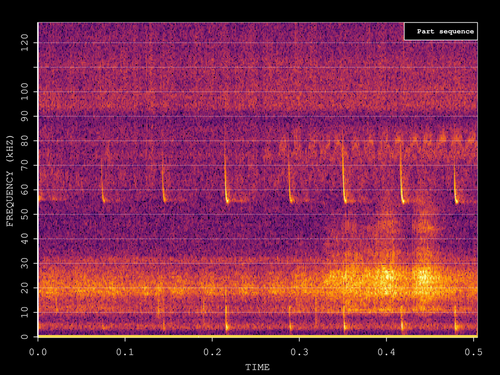Click the 10 frequency tick label
Screen dimensions: 500x375
tap(25, 312)
